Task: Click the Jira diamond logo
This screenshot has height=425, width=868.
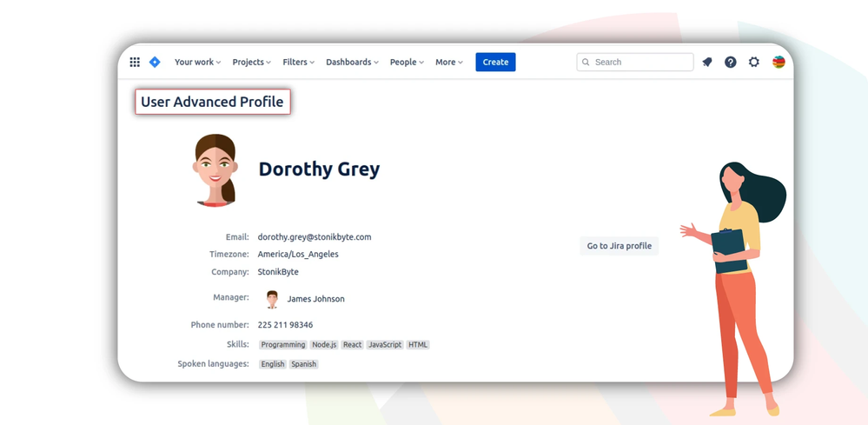Action: coord(155,62)
